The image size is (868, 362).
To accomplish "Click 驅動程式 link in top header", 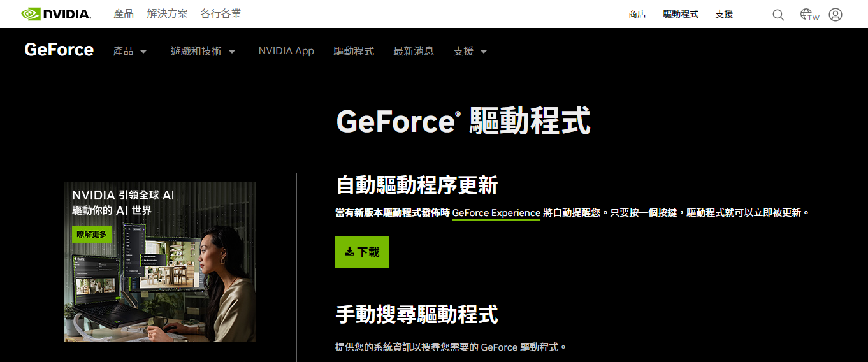I will coord(681,14).
